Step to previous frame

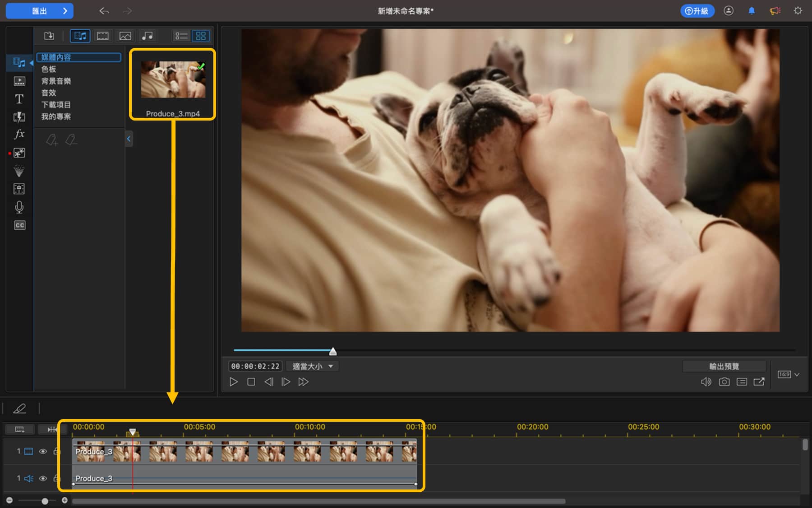pyautogui.click(x=269, y=382)
